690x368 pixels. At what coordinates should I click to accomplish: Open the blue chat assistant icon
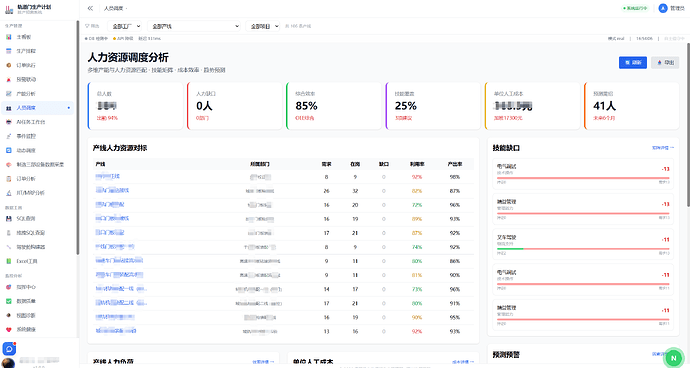9,349
